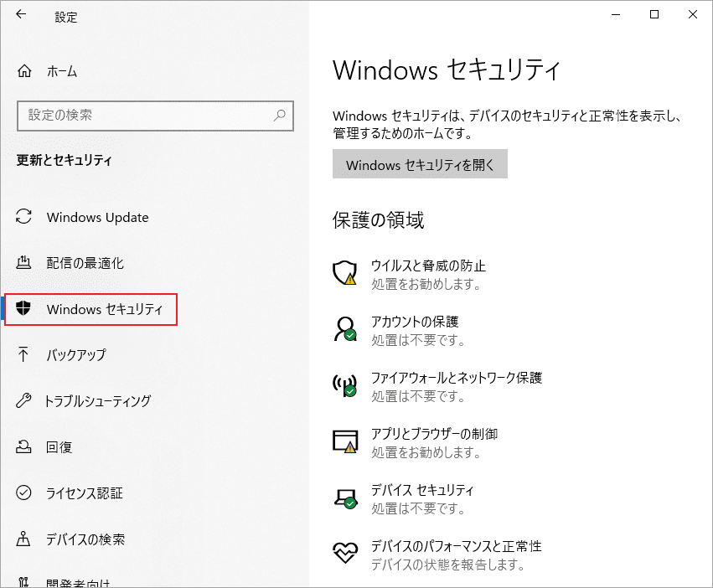Click the バックアップ up-arrow icon
This screenshot has height=588, width=713.
pos(23,354)
